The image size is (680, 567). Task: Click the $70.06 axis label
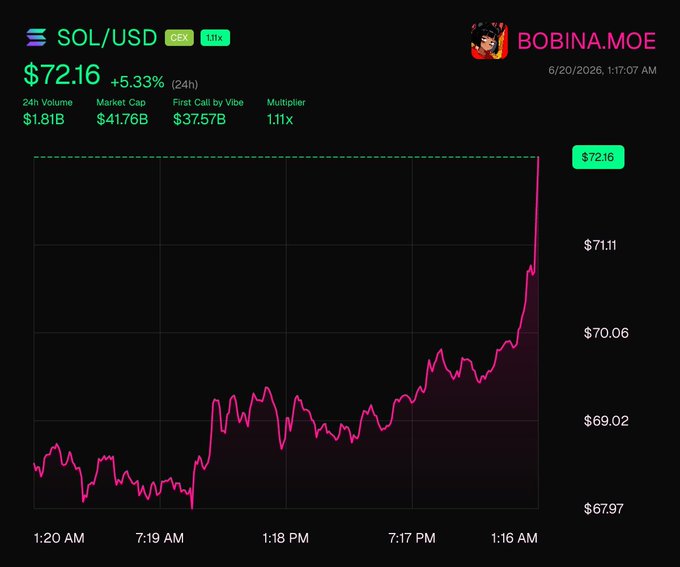click(606, 333)
